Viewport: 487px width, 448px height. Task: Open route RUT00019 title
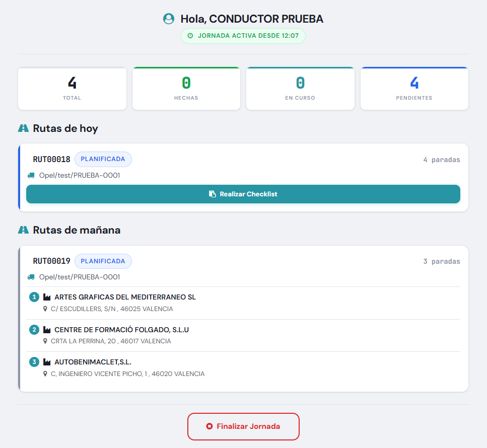pos(51,261)
